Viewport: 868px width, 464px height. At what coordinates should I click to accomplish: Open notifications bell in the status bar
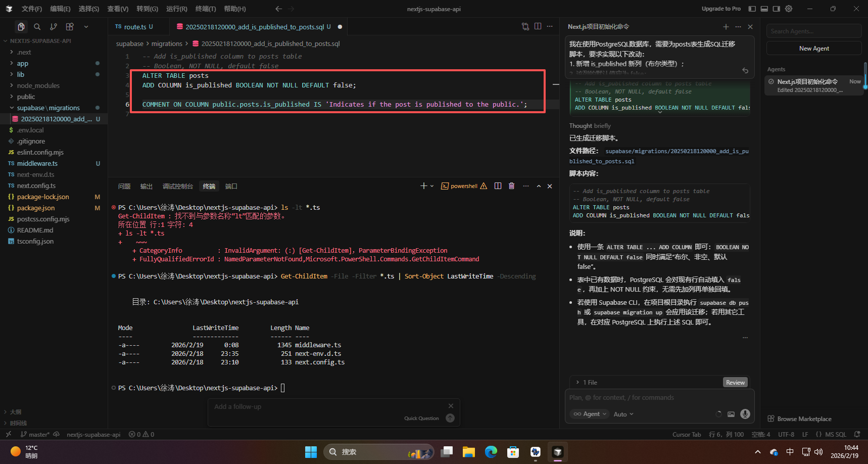[x=857, y=434]
